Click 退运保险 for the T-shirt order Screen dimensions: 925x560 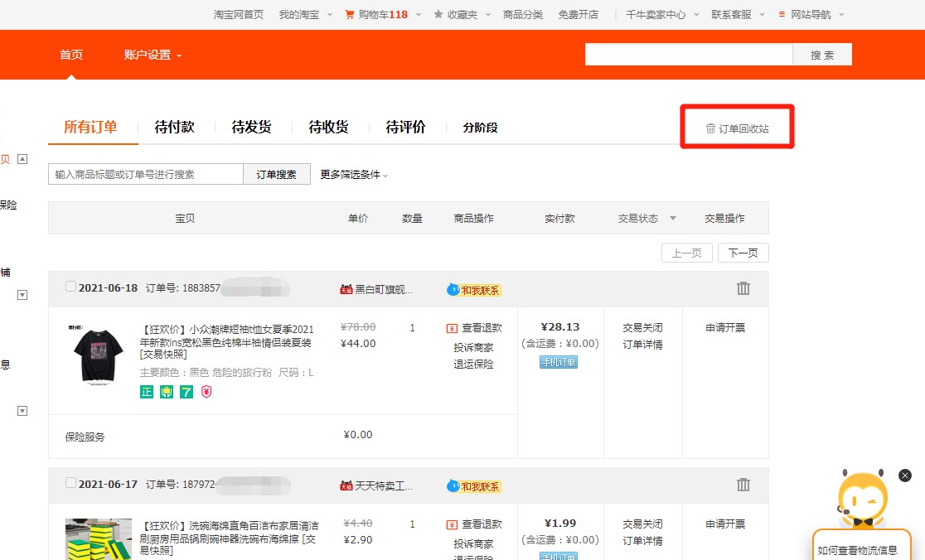coord(473,364)
